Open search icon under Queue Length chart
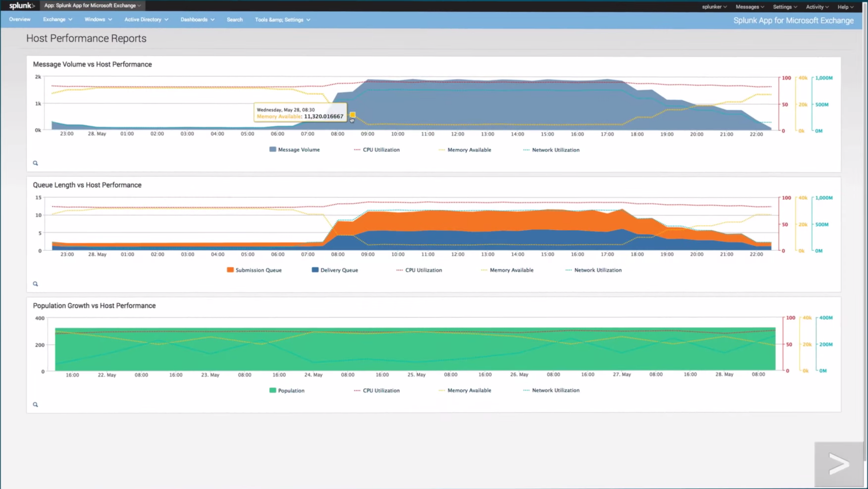This screenshot has width=868, height=489. 35,284
